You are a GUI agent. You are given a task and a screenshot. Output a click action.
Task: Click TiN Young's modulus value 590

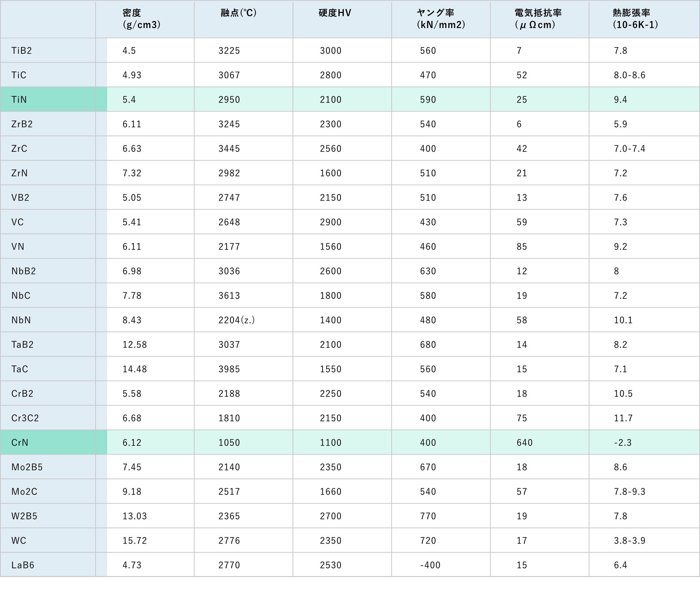[x=428, y=100]
